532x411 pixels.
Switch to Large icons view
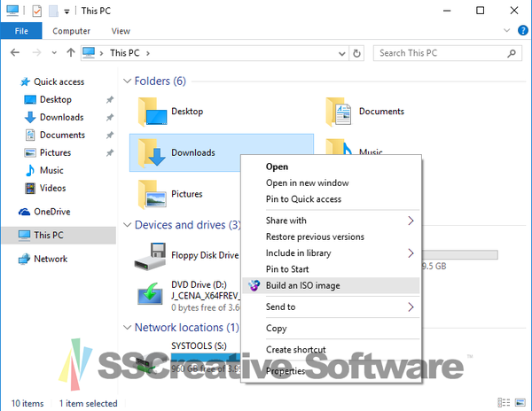pos(520,402)
